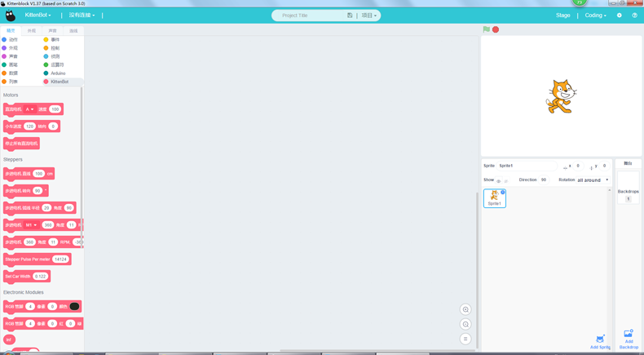644x355 pixels.
Task: Click the green flag to run
Action: point(487,29)
